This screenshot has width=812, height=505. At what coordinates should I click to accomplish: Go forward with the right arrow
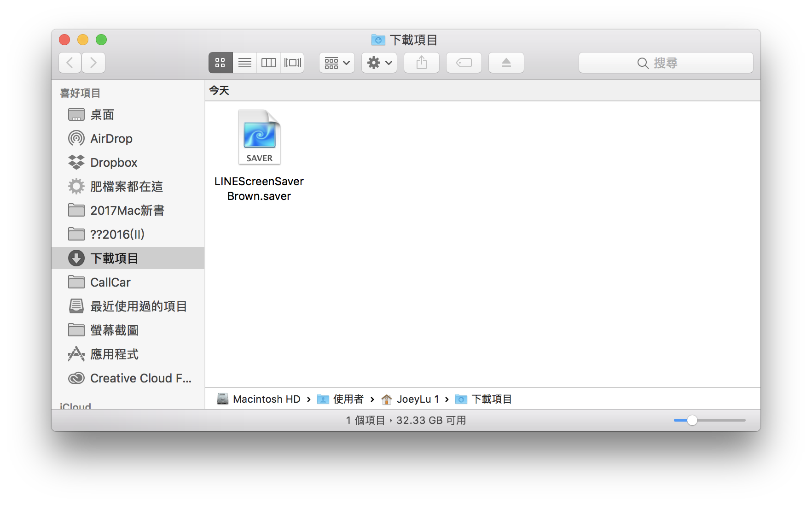(93, 63)
